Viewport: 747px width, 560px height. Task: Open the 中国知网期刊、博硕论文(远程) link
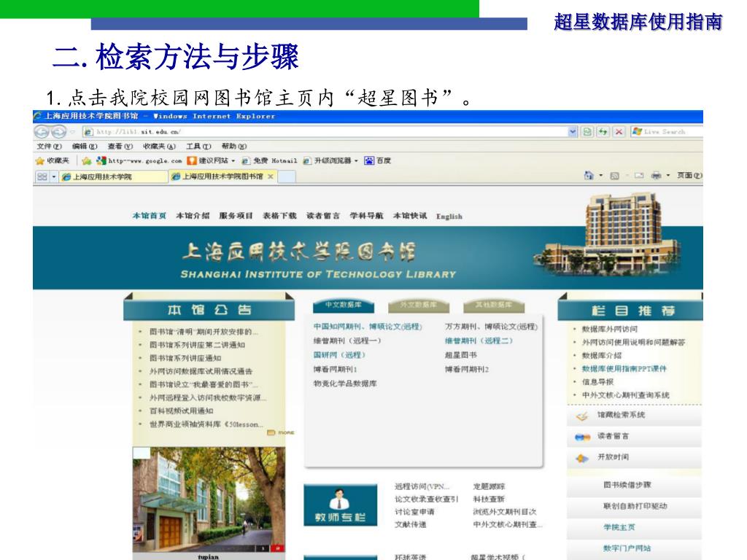coord(368,326)
